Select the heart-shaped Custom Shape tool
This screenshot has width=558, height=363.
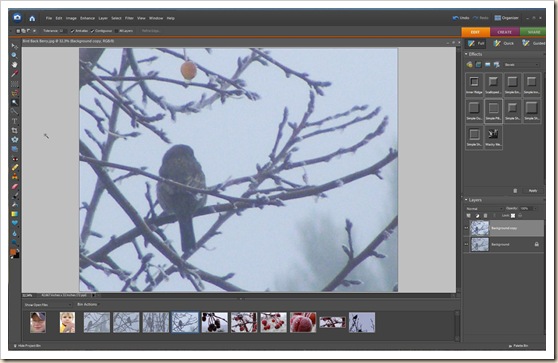point(15,223)
